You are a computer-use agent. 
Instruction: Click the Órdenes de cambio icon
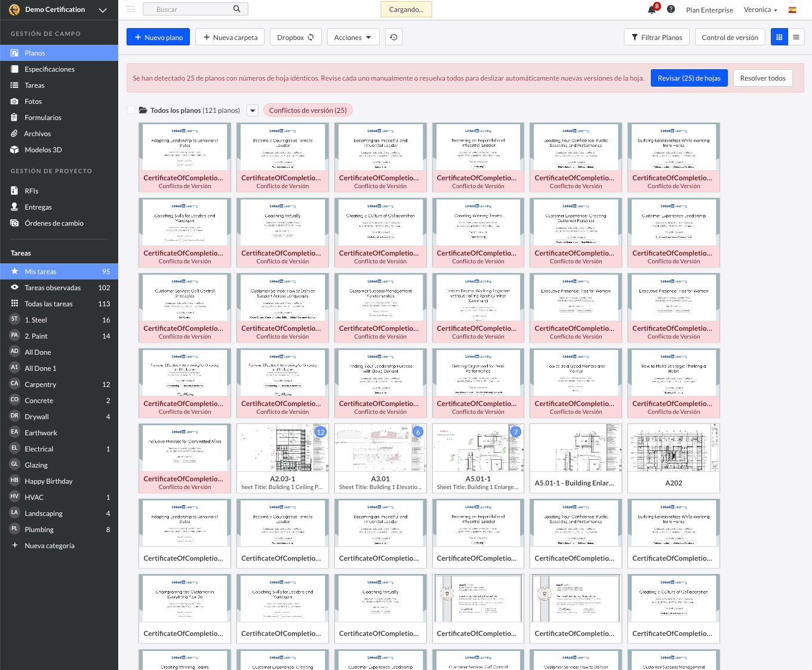click(x=14, y=223)
